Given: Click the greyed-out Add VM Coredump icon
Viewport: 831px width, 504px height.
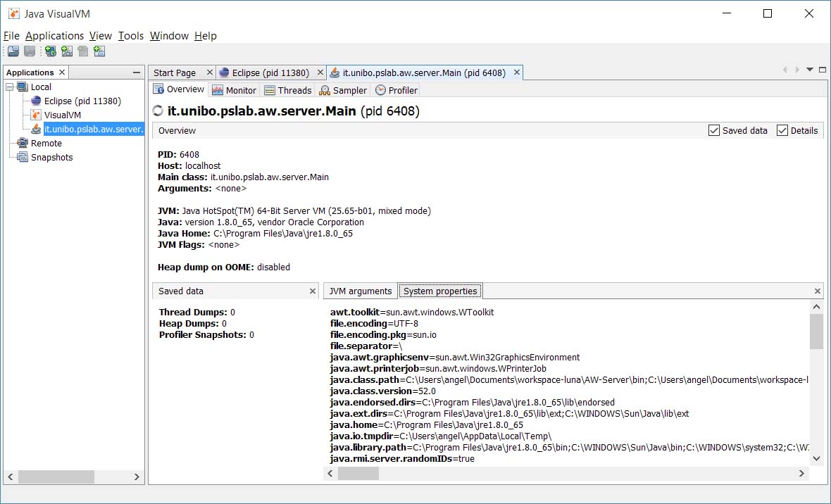Looking at the screenshot, I should click(x=82, y=51).
